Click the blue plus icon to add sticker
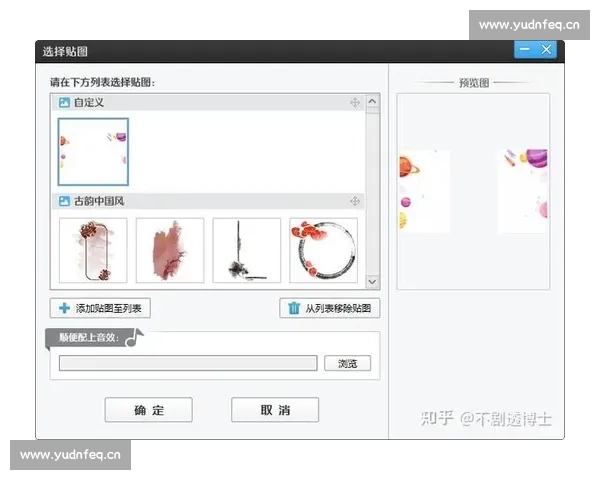The width and height of the screenshot is (600, 480). pos(64,308)
